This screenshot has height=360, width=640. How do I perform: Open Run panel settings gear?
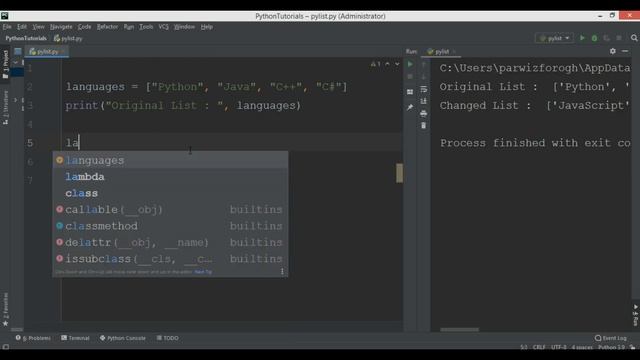coord(613,51)
